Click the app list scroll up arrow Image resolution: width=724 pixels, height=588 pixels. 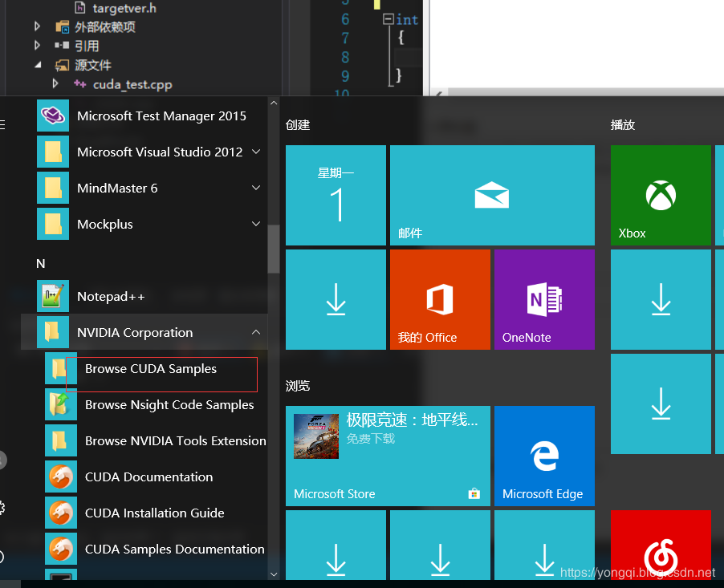pyautogui.click(x=274, y=103)
